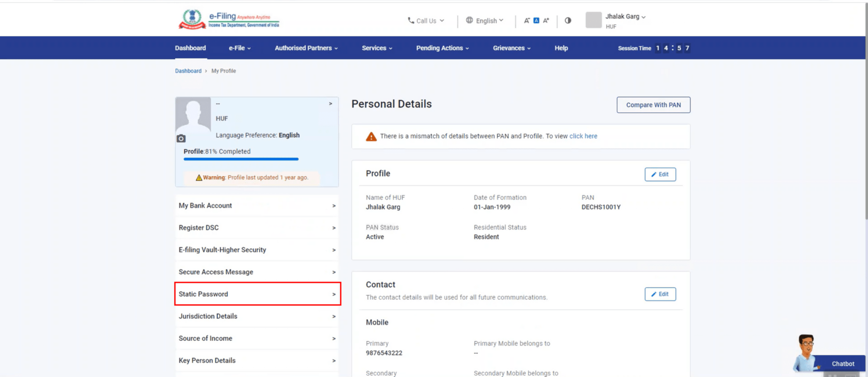The image size is (868, 377).
Task: Go to Dashboard via breadcrumb
Action: (x=188, y=71)
